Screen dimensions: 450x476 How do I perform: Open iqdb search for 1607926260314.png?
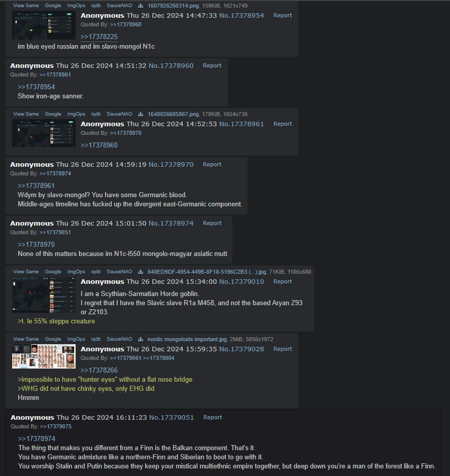[96, 6]
